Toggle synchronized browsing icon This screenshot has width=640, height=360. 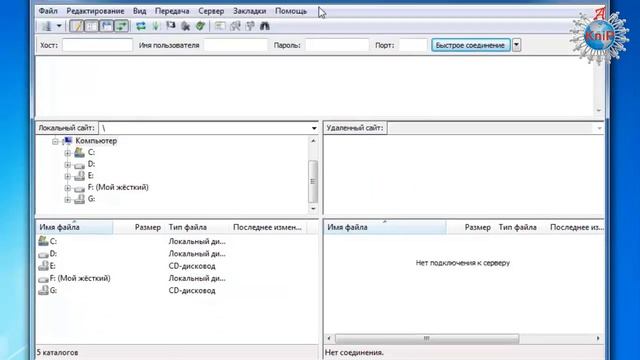coord(250,27)
